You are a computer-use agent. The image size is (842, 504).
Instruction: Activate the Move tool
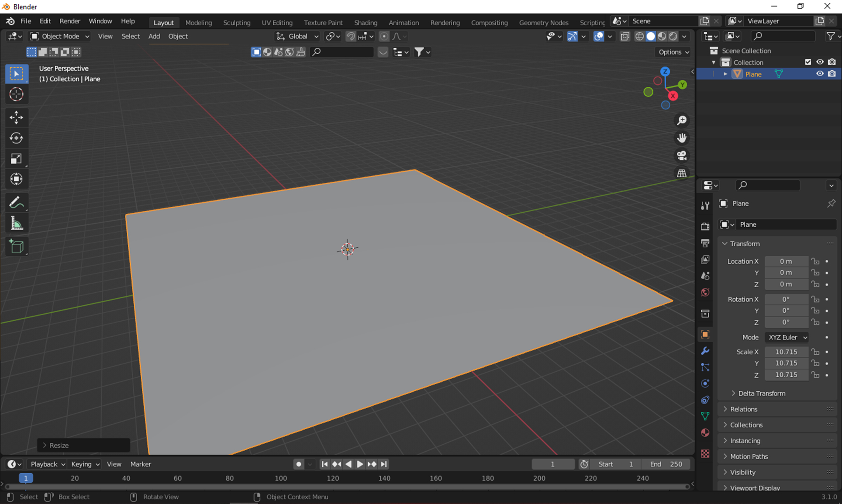[x=16, y=117]
